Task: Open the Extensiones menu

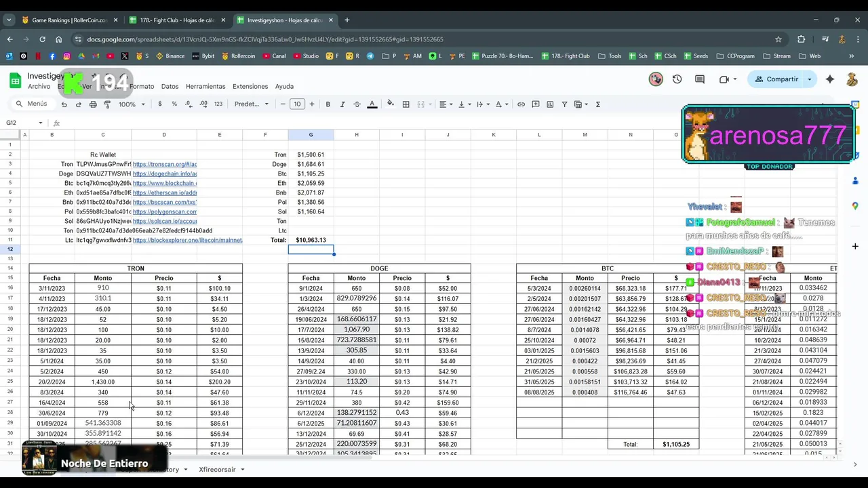Action: [x=250, y=87]
